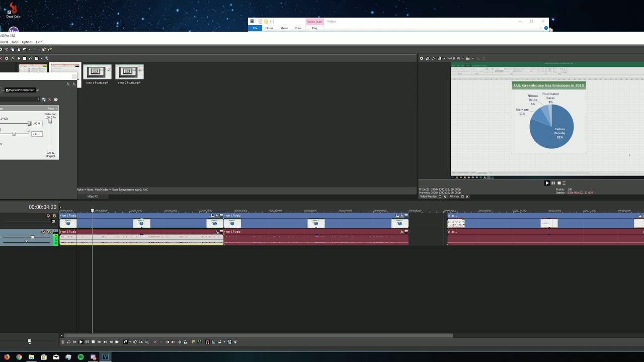The height and width of the screenshot is (362, 644).
Task: Click the zoom magnifier icon in Project Media toolbar
Action: point(46,58)
